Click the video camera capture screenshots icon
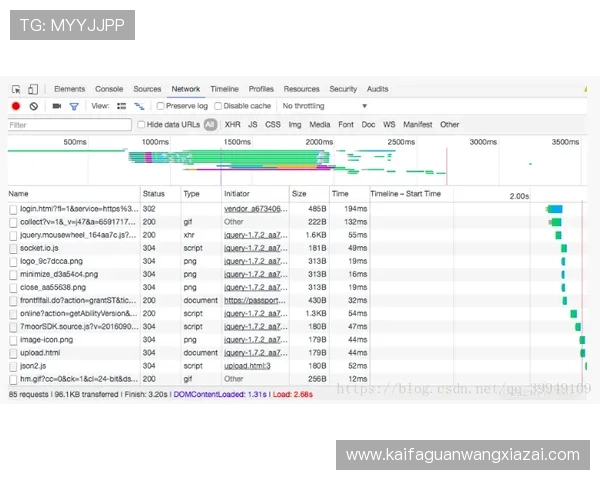Viewport: 600px width, 480px height. pyautogui.click(x=56, y=106)
